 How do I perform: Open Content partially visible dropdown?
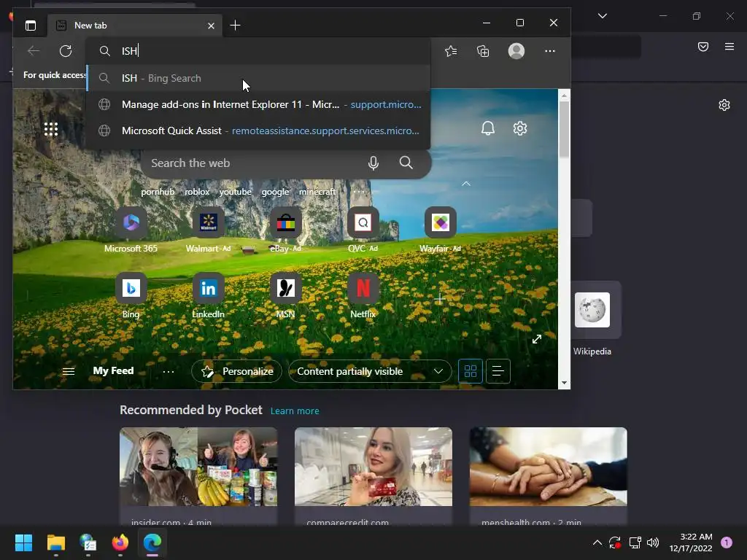tap(370, 371)
